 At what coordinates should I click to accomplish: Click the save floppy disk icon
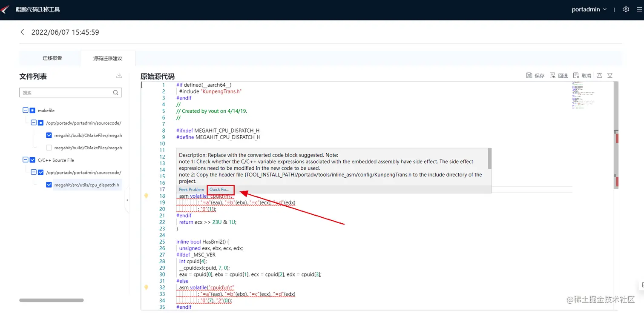pyautogui.click(x=529, y=75)
